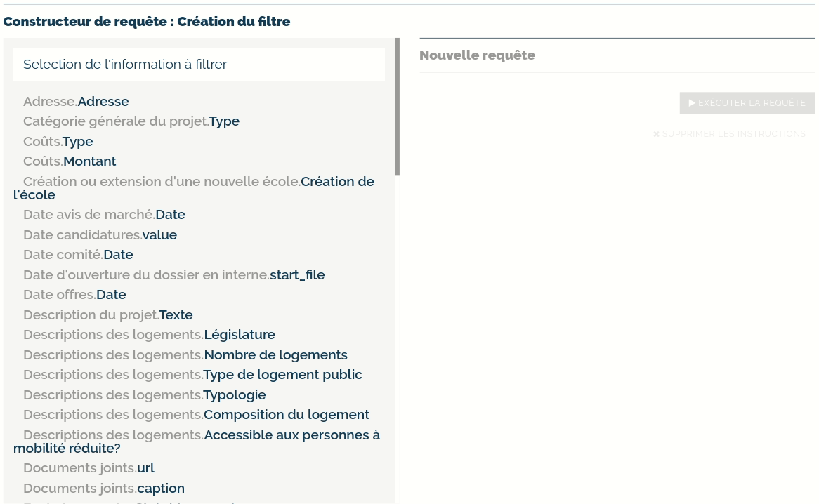Click the play icon on Exécuter la requête
This screenshot has width=819, height=504.
(692, 103)
